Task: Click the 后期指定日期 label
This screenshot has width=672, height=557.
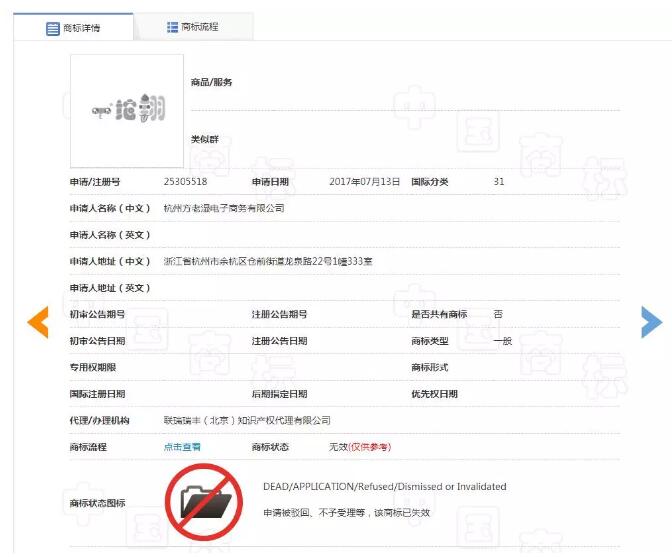Action: (279, 394)
